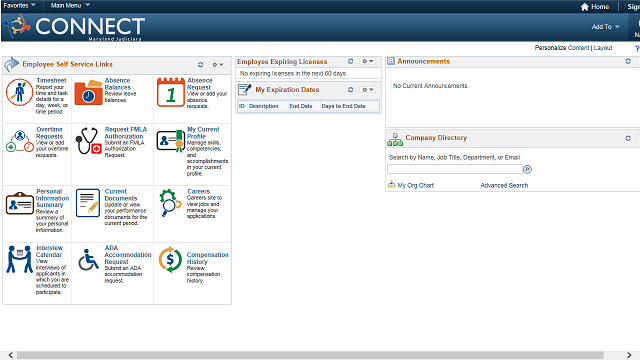The width and height of the screenshot is (640, 360).
Task: Expand the Add To dropdown
Action: (x=606, y=27)
